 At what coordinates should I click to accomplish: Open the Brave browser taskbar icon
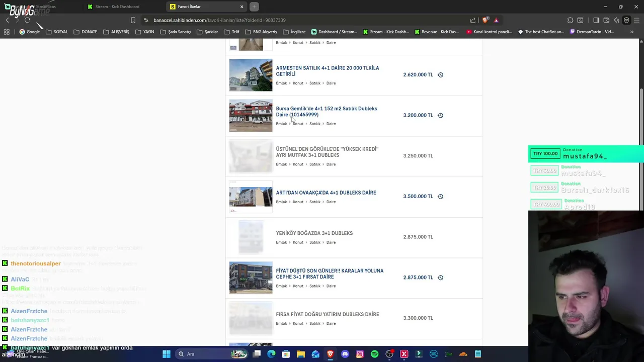point(331,354)
